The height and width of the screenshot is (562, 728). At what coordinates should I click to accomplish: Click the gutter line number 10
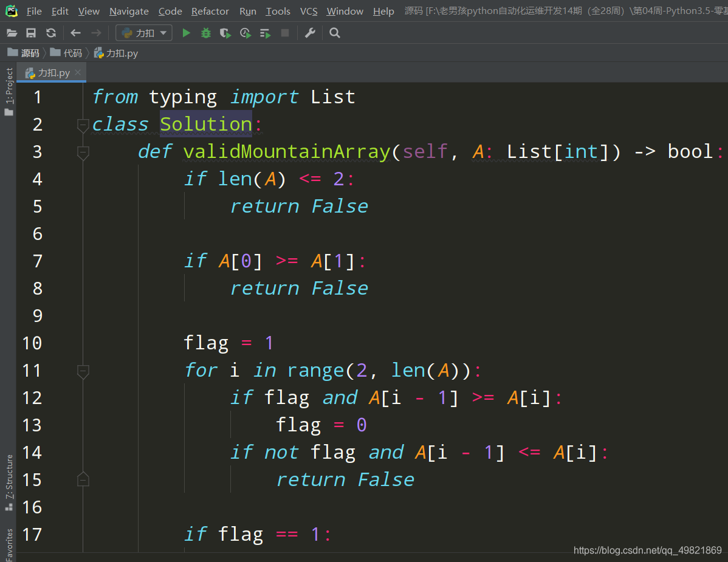pos(32,343)
